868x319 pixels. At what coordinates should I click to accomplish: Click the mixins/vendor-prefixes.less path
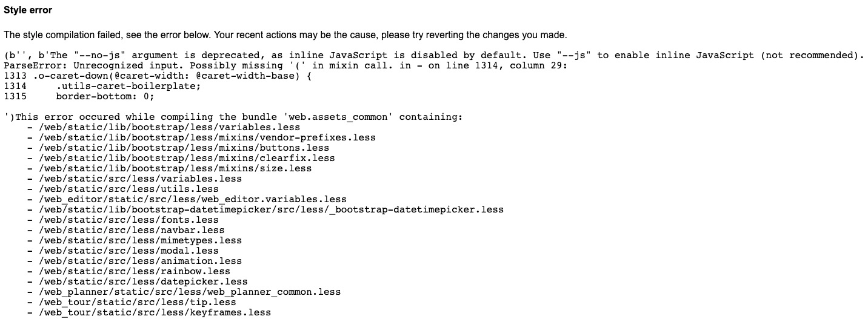tap(207, 137)
